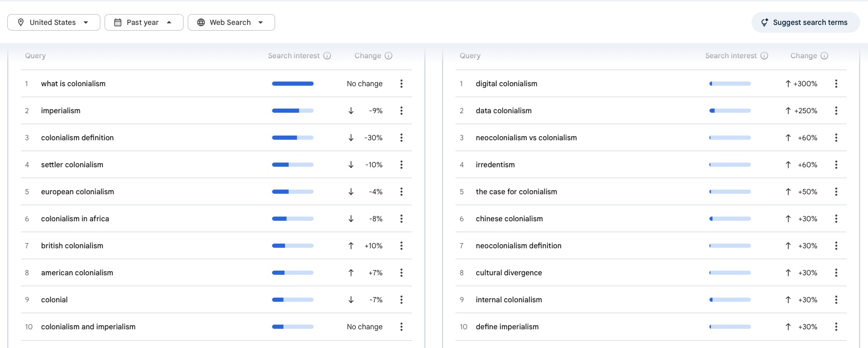Open more options for 'colonialism and imperialism'
The image size is (868, 348).
(401, 327)
